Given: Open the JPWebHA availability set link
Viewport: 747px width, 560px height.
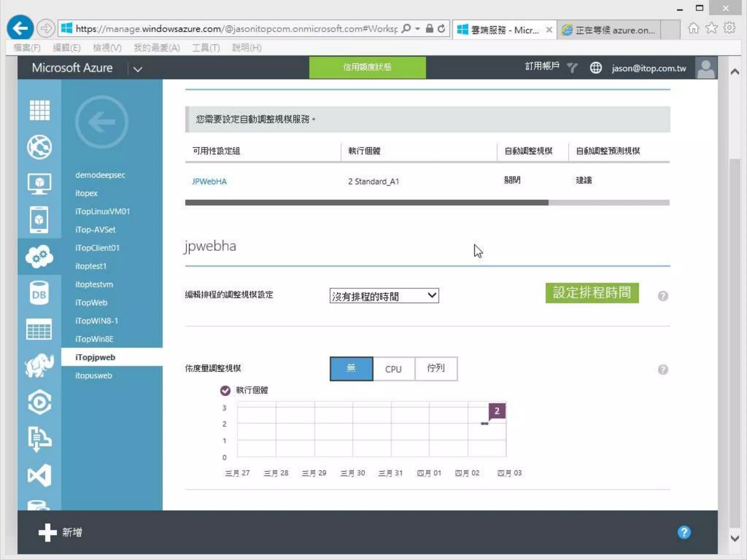Looking at the screenshot, I should [209, 182].
